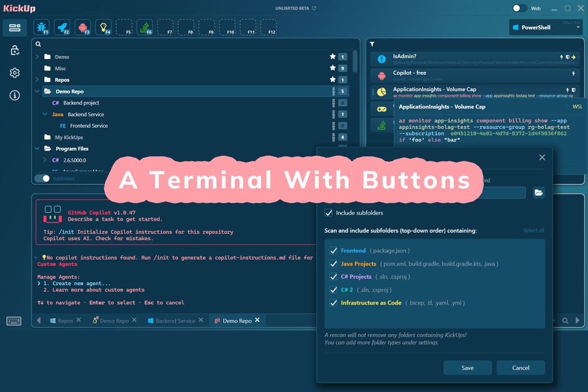Show the keyboard icon at bottom left
588x392 pixels.
(14, 321)
